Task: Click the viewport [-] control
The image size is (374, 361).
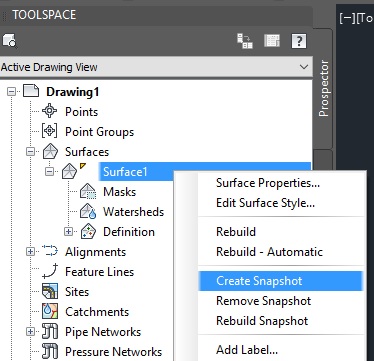Action: (x=347, y=18)
